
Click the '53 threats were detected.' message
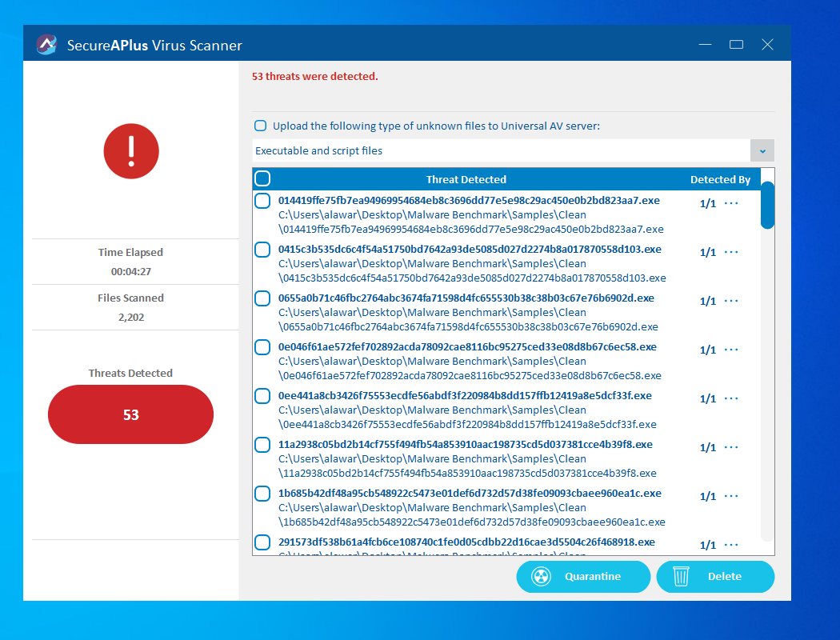[315, 76]
